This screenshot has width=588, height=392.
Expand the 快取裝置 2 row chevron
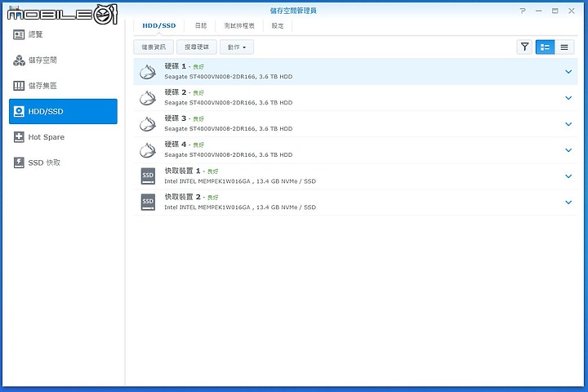568,203
